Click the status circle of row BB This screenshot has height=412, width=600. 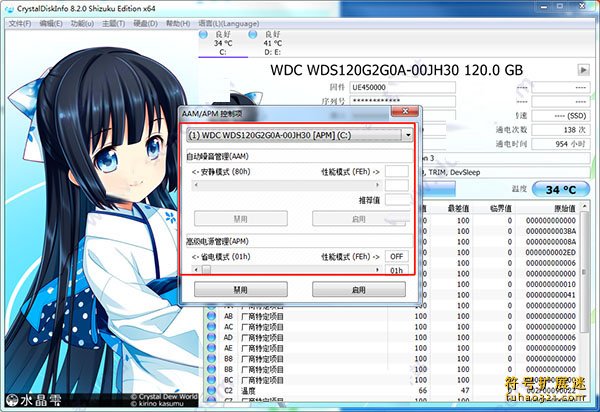(x=211, y=369)
